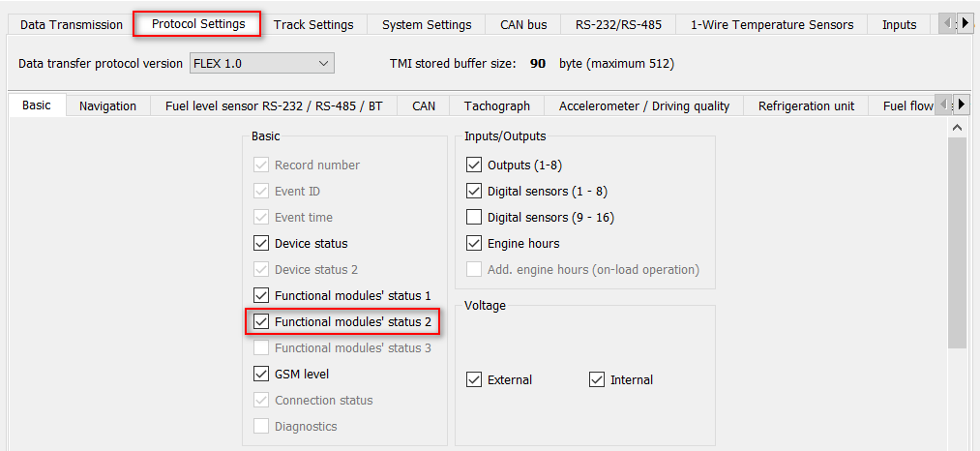Select the Navigation sub-tab
The height and width of the screenshot is (451, 980).
click(x=107, y=106)
